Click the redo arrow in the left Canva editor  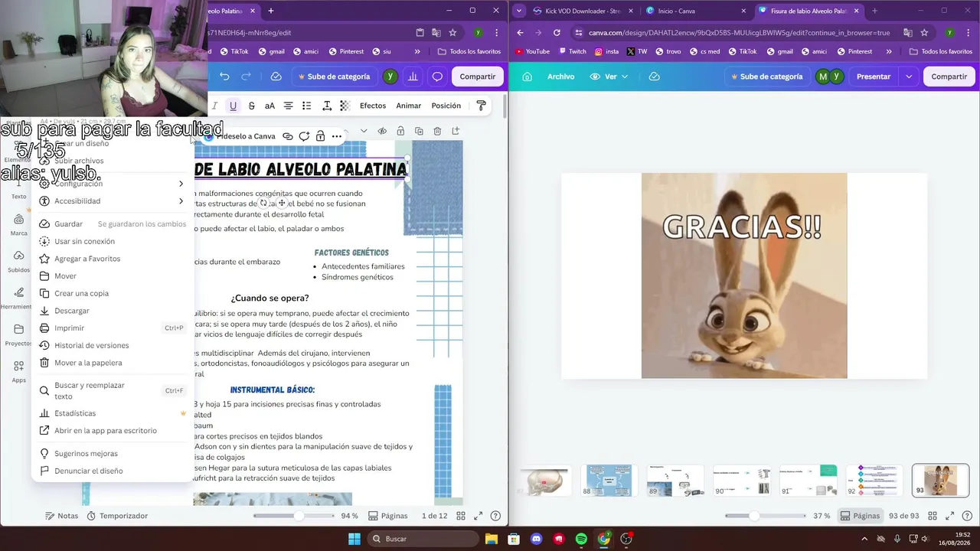click(246, 77)
